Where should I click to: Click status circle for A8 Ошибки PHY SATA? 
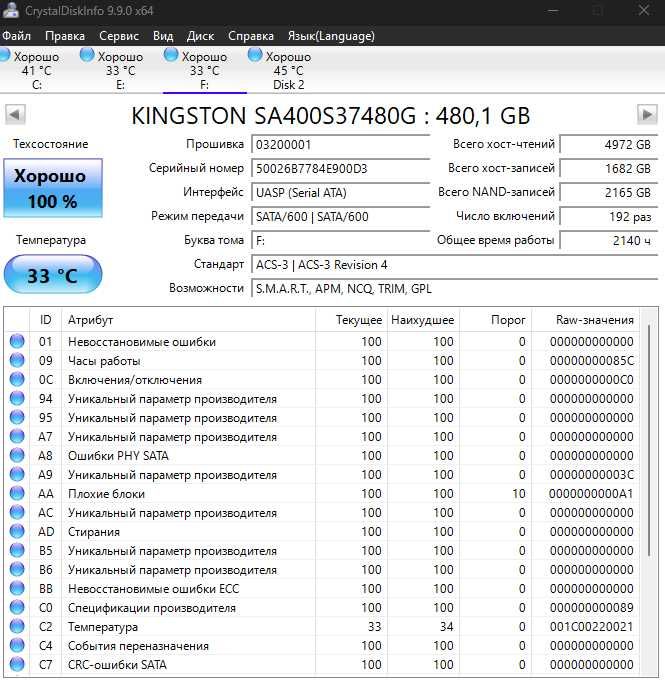coord(17,455)
